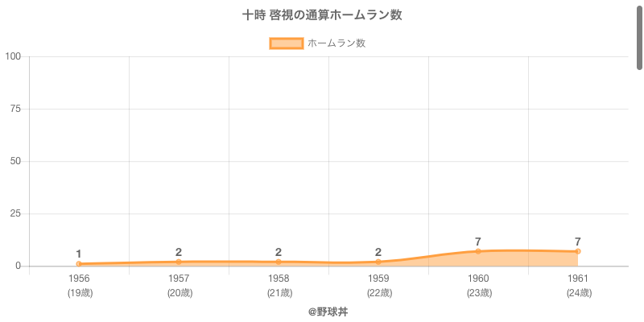
Task: Click the 1957 data point marker
Action: [179, 262]
